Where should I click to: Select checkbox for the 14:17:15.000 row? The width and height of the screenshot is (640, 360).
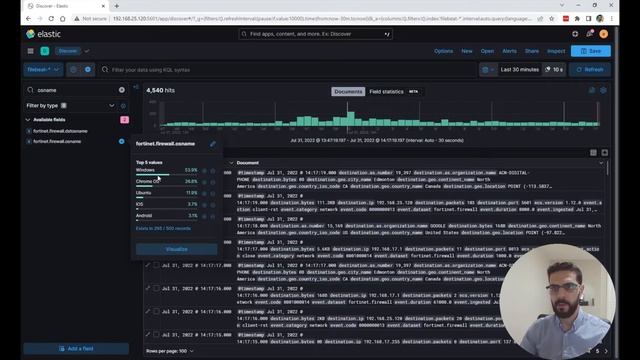[156, 335]
